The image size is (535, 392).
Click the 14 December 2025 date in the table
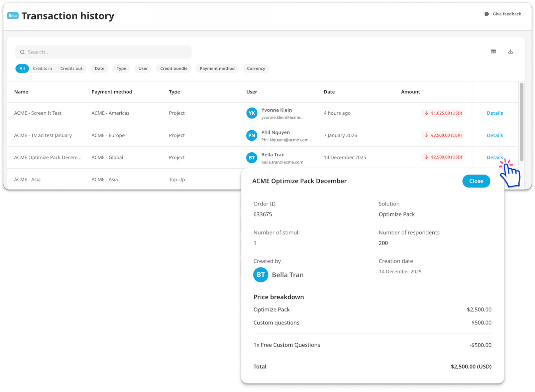(x=345, y=157)
